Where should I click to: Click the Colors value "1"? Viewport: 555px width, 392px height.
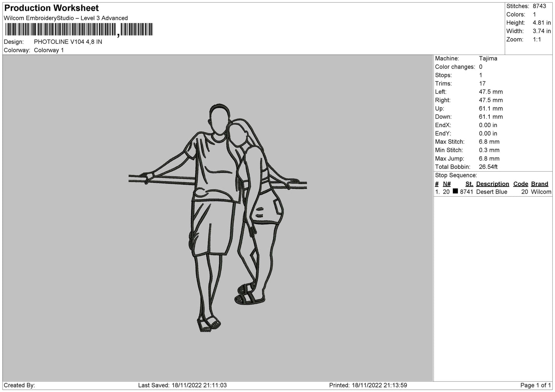click(x=534, y=15)
